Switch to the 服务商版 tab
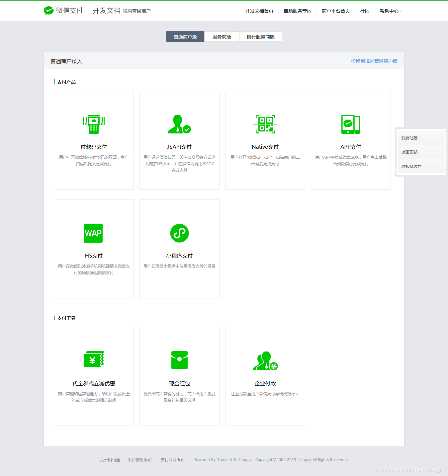Screen dimensions: 448x476 (x=222, y=37)
